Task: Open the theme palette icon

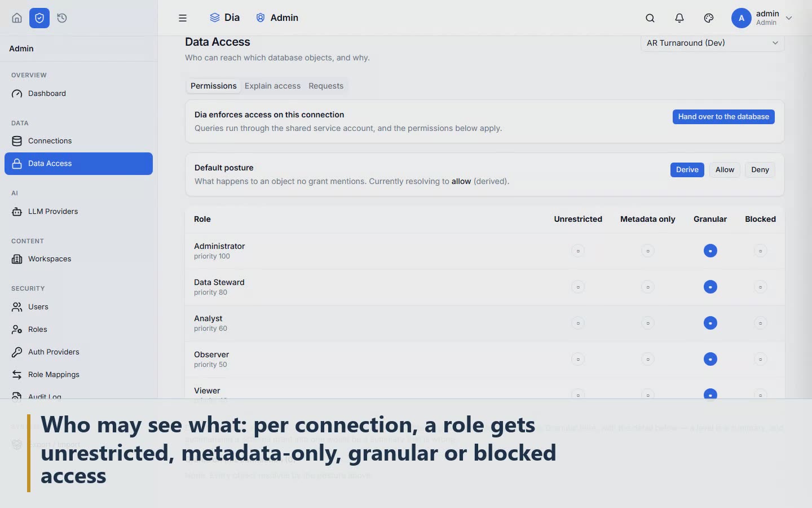Action: pos(709,18)
